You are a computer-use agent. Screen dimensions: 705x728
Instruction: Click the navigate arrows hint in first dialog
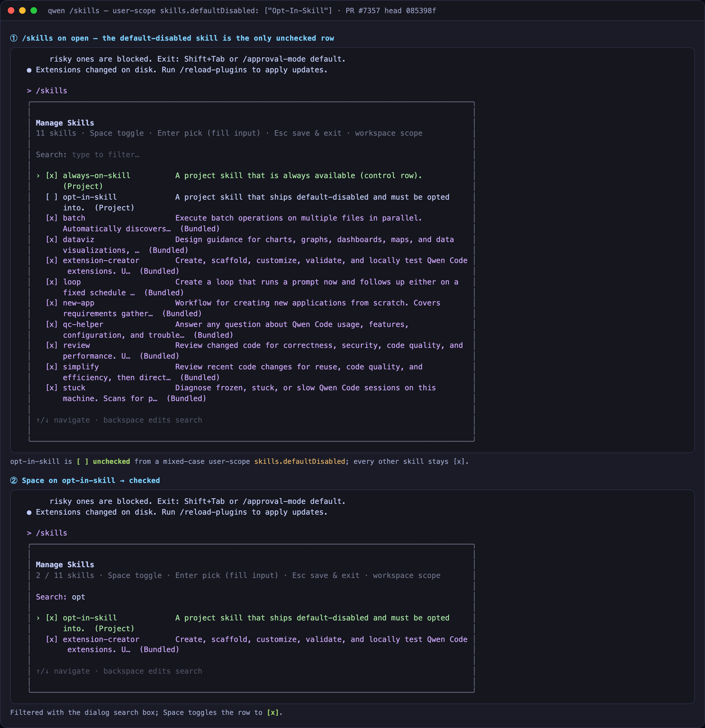[42, 420]
